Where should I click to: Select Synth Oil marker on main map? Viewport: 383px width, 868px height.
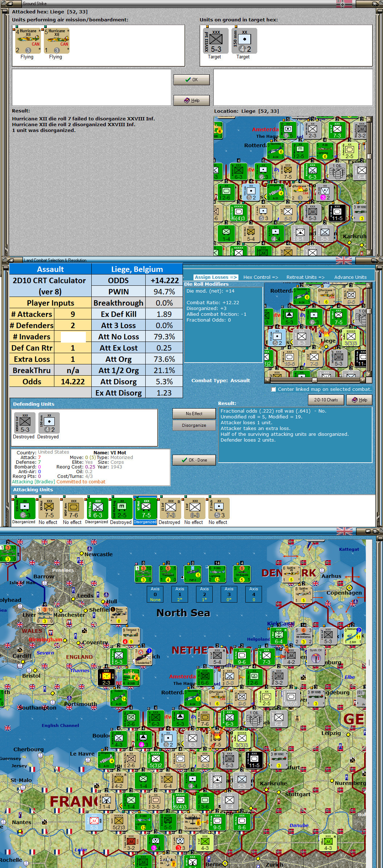pyautogui.click(x=316, y=657)
